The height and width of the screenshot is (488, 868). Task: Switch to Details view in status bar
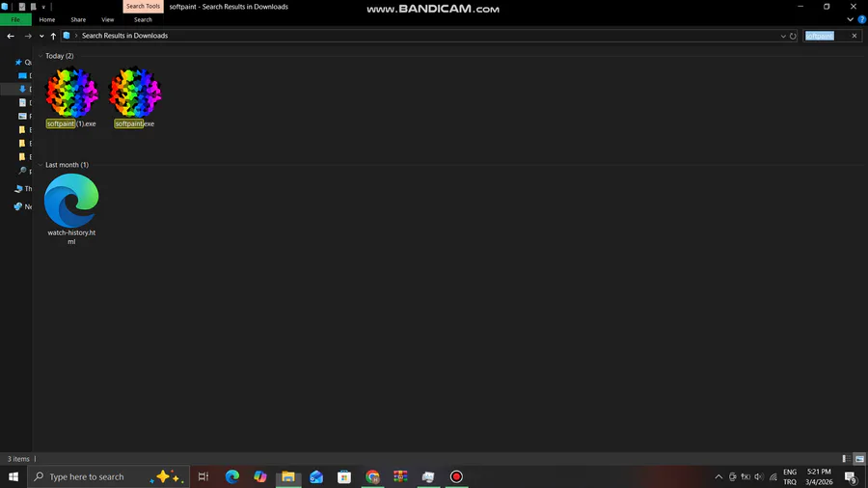pyautogui.click(x=846, y=459)
